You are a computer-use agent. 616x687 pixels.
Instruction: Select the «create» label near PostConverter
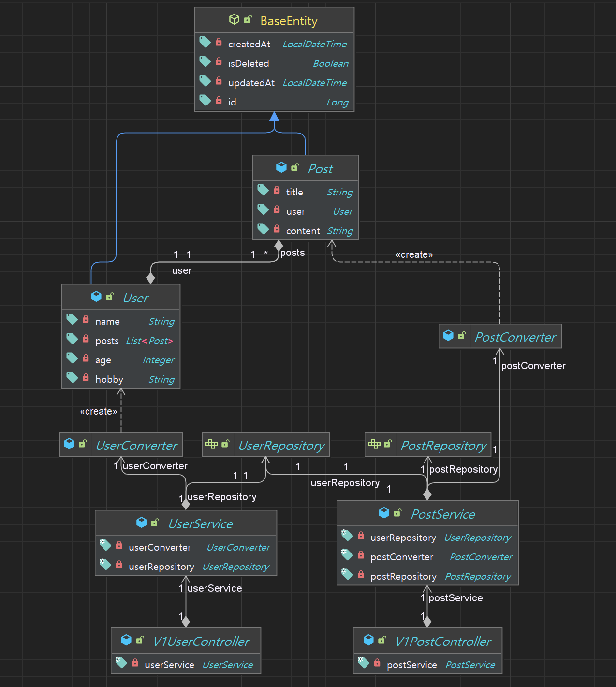coord(414,254)
